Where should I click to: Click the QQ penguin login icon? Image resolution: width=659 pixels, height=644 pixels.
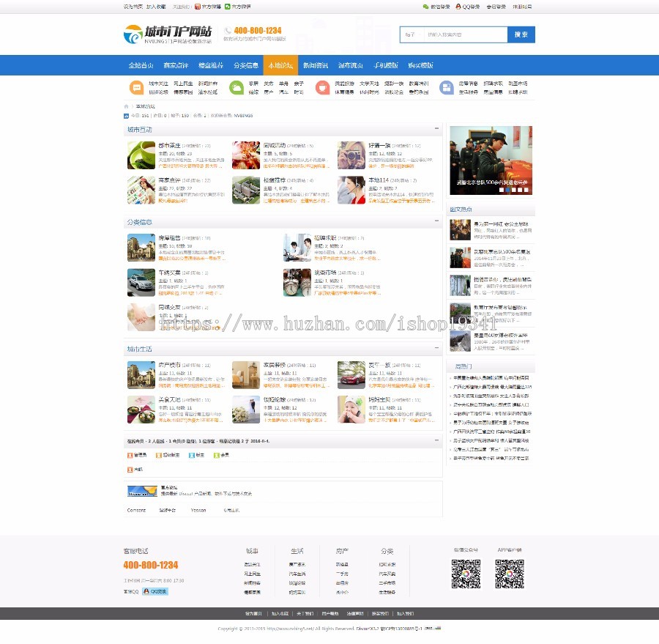pos(458,7)
